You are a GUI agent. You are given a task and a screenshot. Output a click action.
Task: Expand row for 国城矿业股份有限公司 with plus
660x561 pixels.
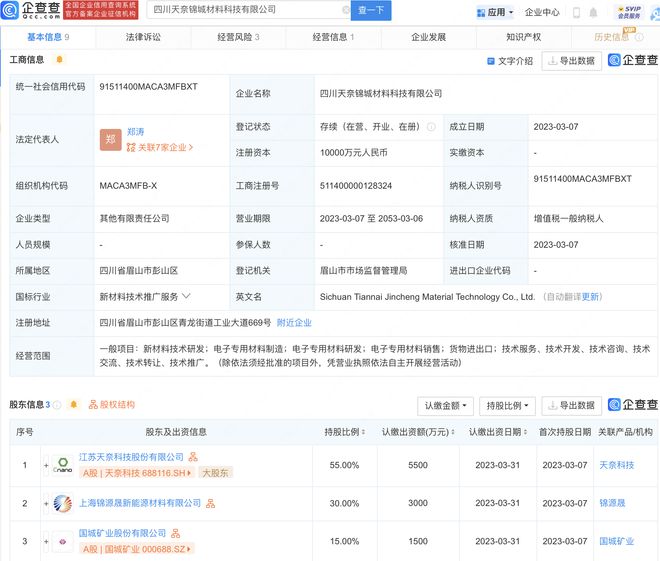[46, 541]
